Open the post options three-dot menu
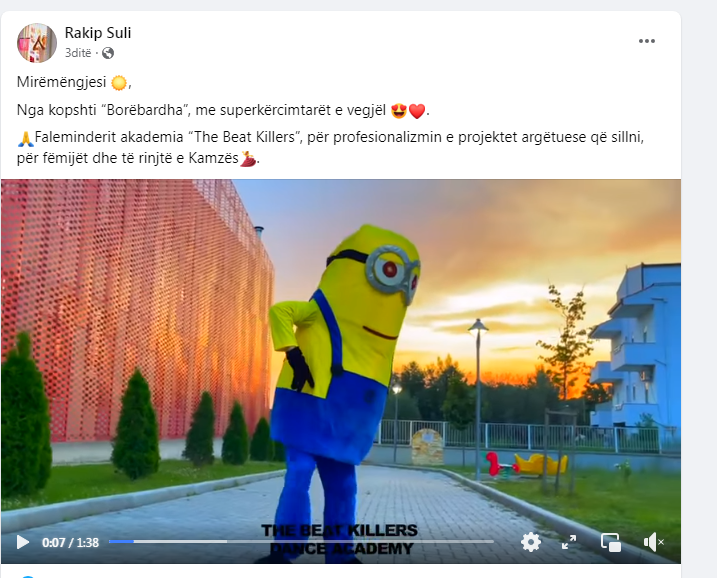This screenshot has width=717, height=578. coord(647,41)
